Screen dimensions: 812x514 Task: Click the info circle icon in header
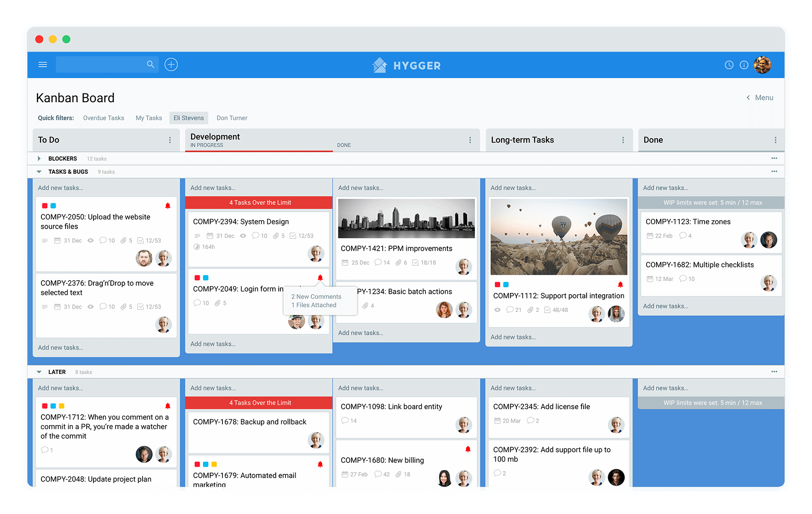744,65
